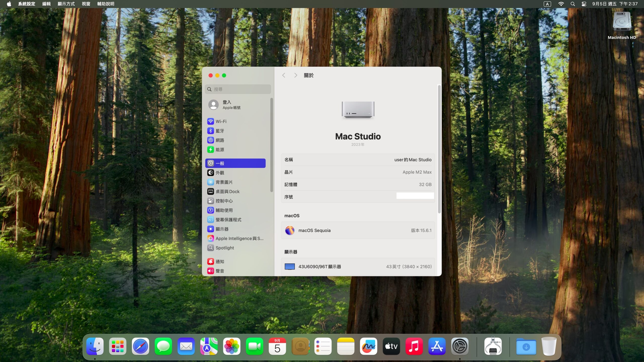Open the Apple menu

(9, 4)
